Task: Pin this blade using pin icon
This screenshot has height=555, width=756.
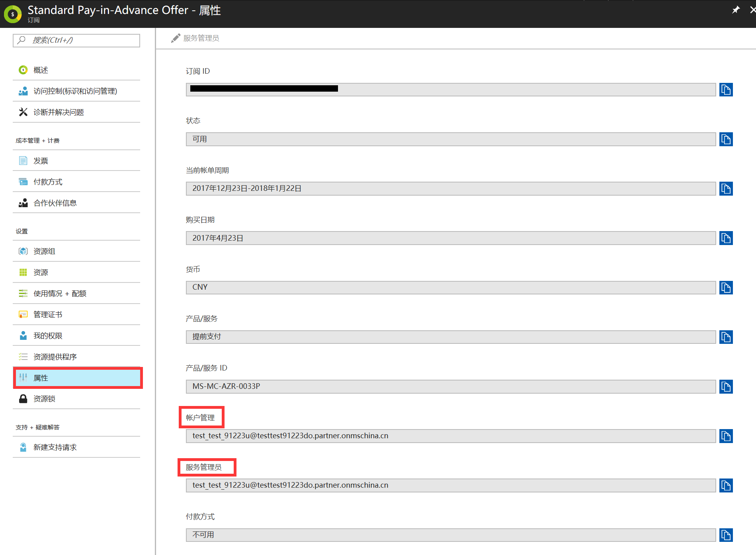Action: coord(736,10)
